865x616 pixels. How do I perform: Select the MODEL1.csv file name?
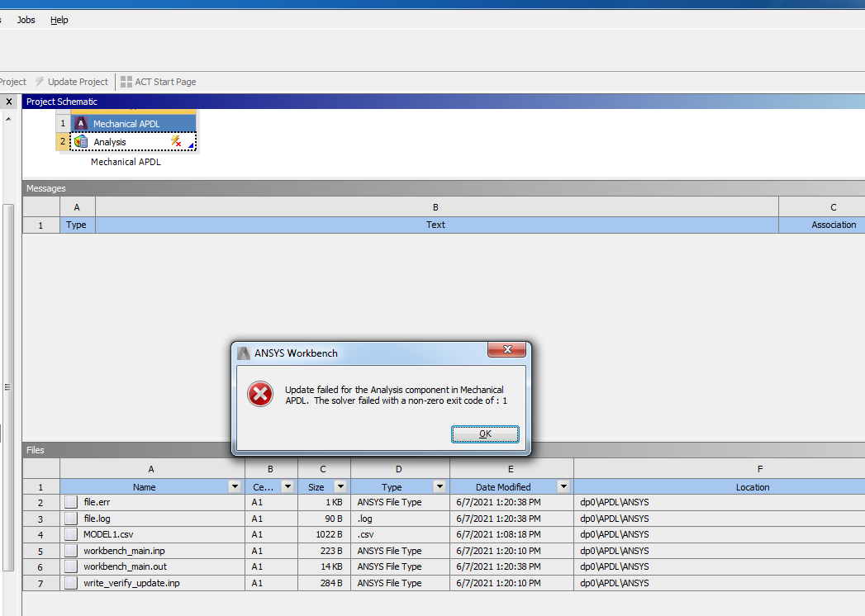(108, 534)
